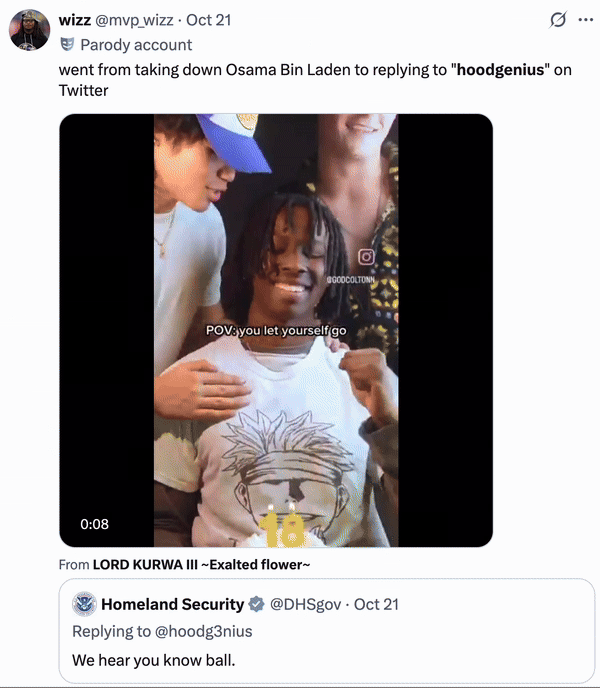
Task: Click the quoted tweet's Oct 21 date
Action: click(x=376, y=604)
